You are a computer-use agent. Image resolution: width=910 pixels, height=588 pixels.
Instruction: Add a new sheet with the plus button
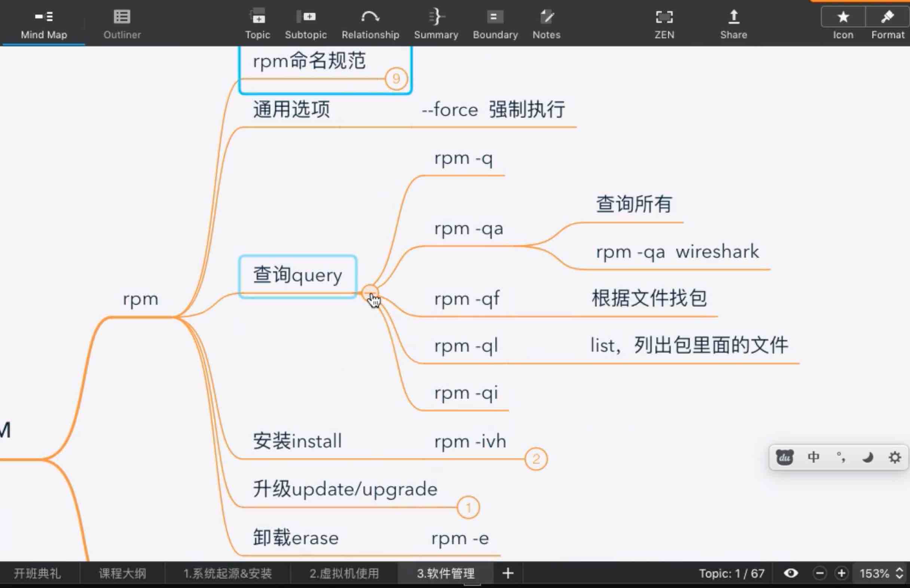point(507,573)
